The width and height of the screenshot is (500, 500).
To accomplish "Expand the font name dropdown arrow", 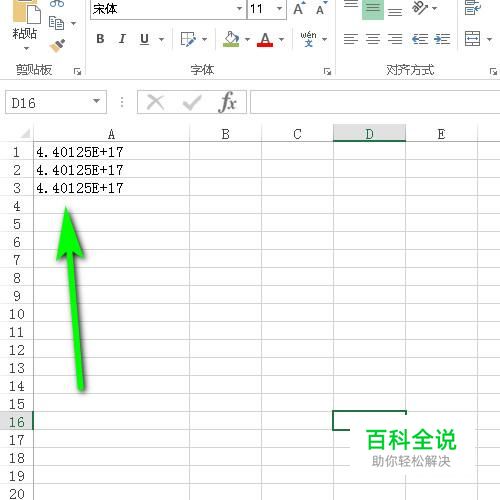I will click(240, 9).
